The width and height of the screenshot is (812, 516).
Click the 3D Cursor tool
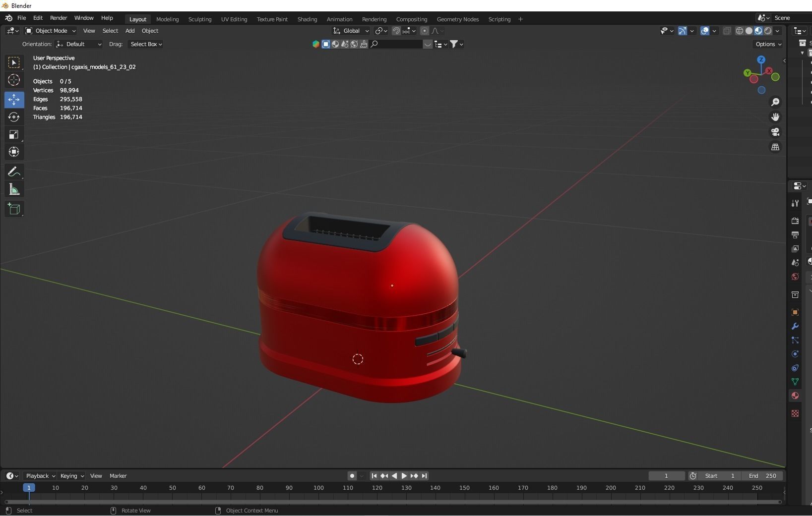[x=14, y=80]
